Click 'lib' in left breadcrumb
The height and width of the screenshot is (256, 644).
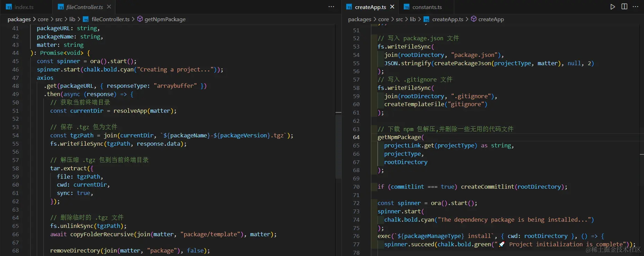click(72, 19)
